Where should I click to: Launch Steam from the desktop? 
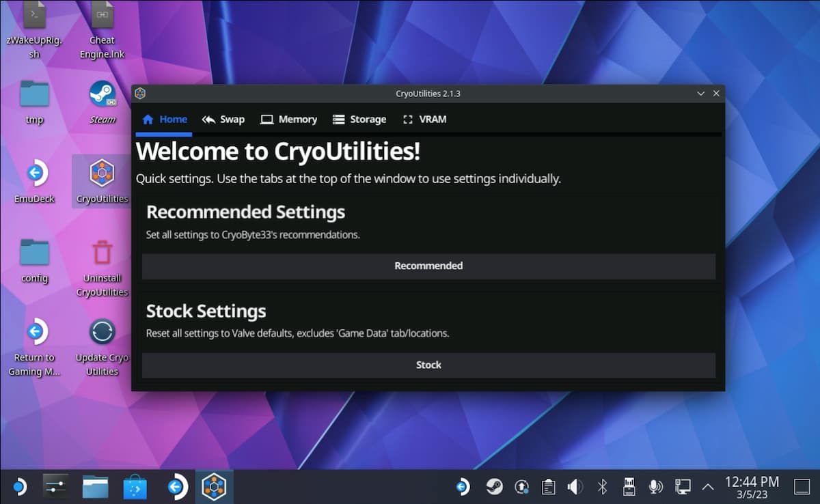[x=102, y=97]
